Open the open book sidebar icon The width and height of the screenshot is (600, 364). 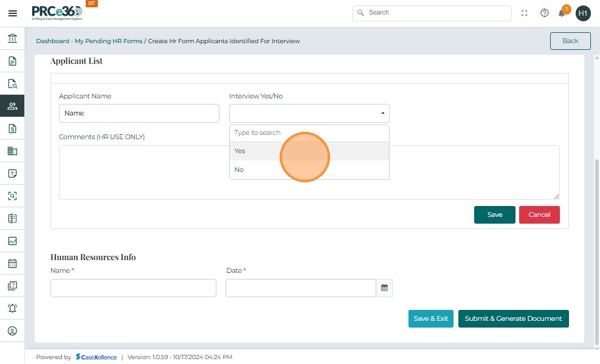[12, 218]
